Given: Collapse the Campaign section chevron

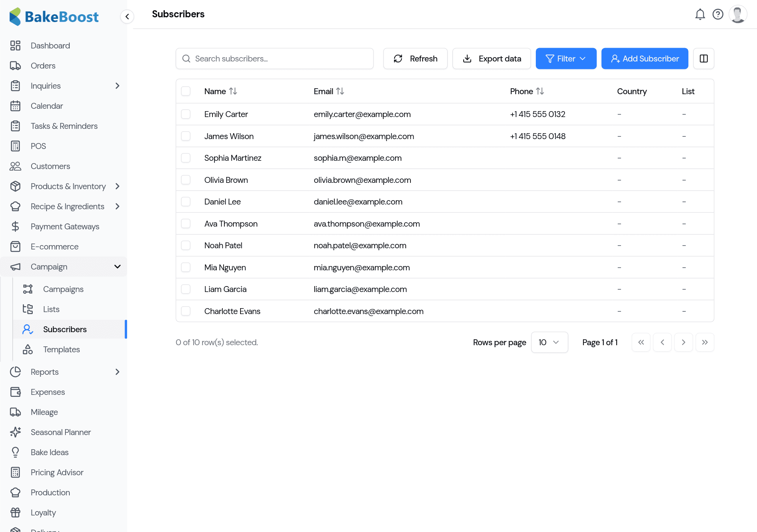Looking at the screenshot, I should click(117, 267).
